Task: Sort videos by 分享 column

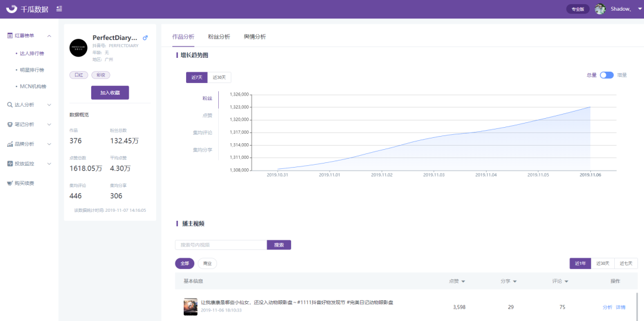Action: click(509, 282)
